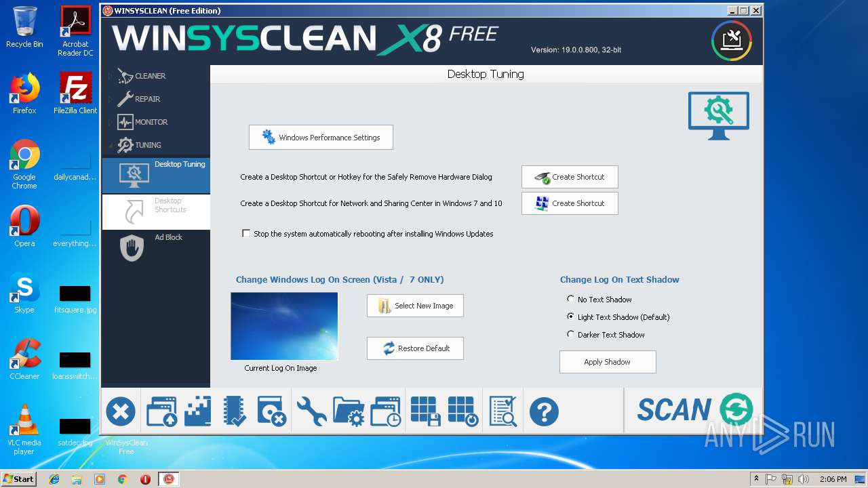868x488 pixels.
Task: Expand the REPAIR section arrow
Action: [x=111, y=99]
